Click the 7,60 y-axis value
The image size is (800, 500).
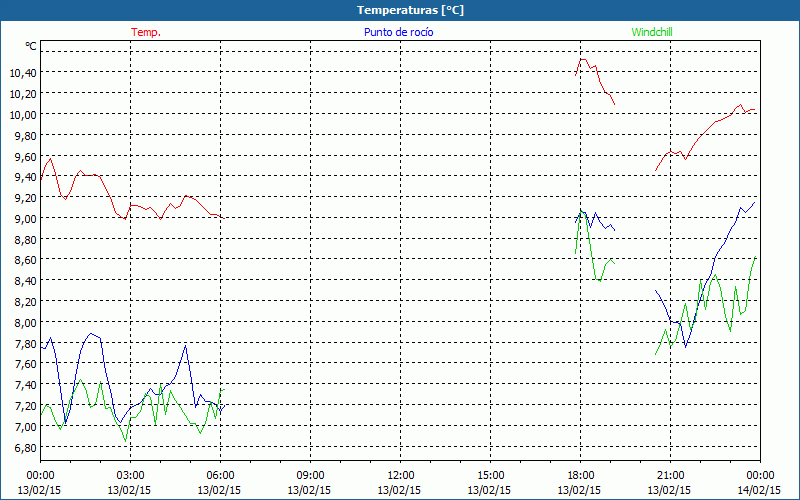[x=25, y=364]
